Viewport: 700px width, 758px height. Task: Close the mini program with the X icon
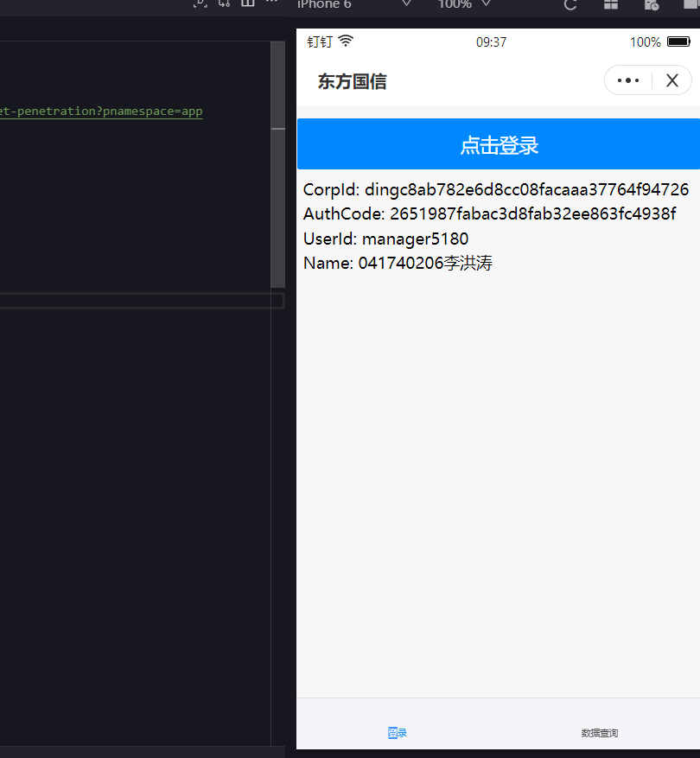pos(672,80)
